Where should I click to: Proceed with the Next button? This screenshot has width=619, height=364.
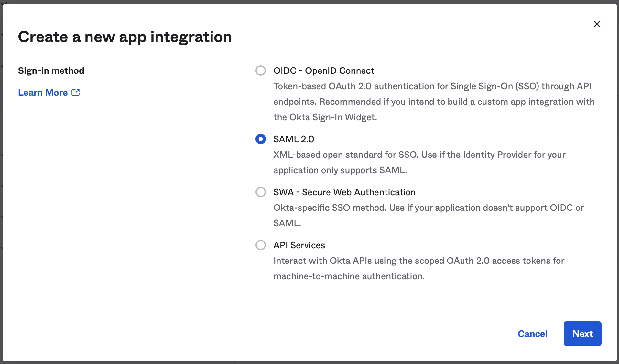click(x=582, y=334)
